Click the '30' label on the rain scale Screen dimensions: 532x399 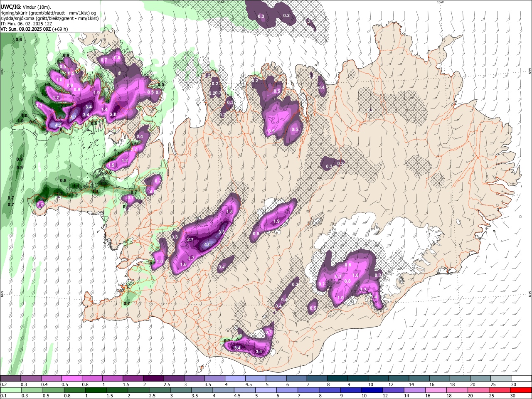tap(513, 396)
